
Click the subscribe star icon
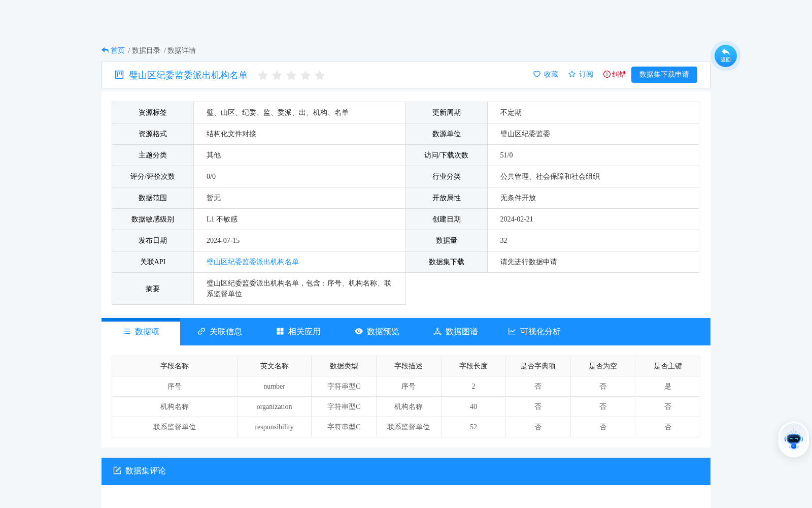[572, 74]
